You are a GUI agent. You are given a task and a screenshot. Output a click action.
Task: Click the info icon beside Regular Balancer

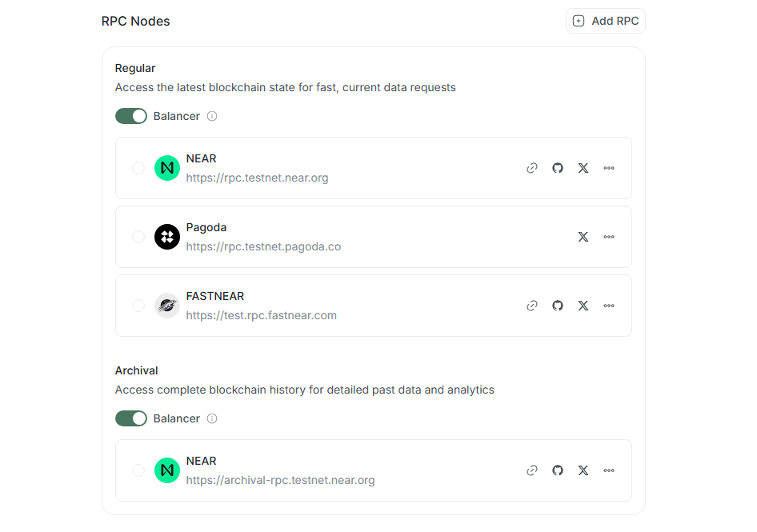(212, 116)
